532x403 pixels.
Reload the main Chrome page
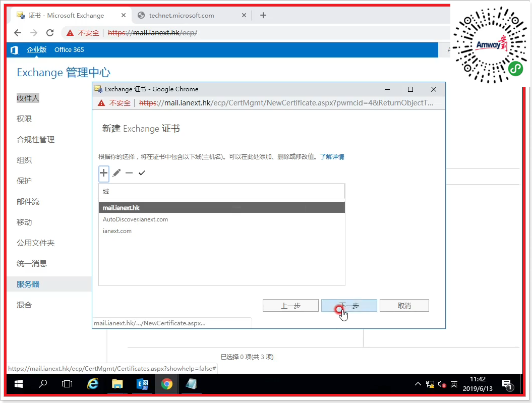pyautogui.click(x=50, y=33)
